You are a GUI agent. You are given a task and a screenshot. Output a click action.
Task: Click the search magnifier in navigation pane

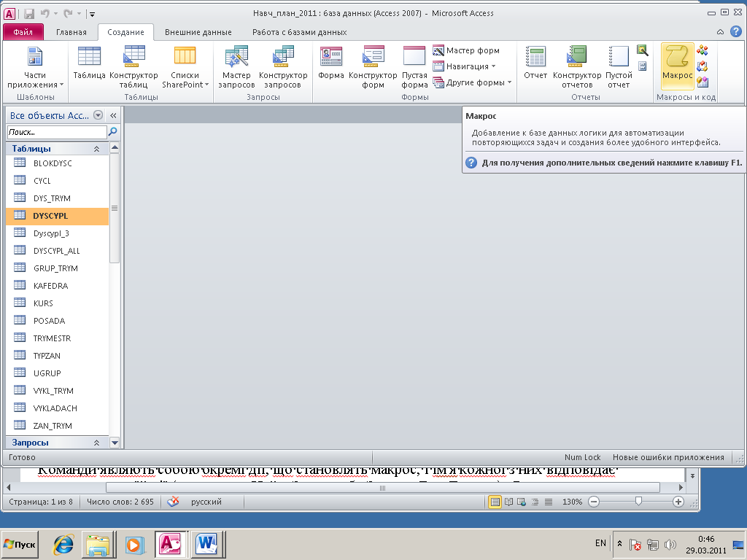[x=113, y=131]
